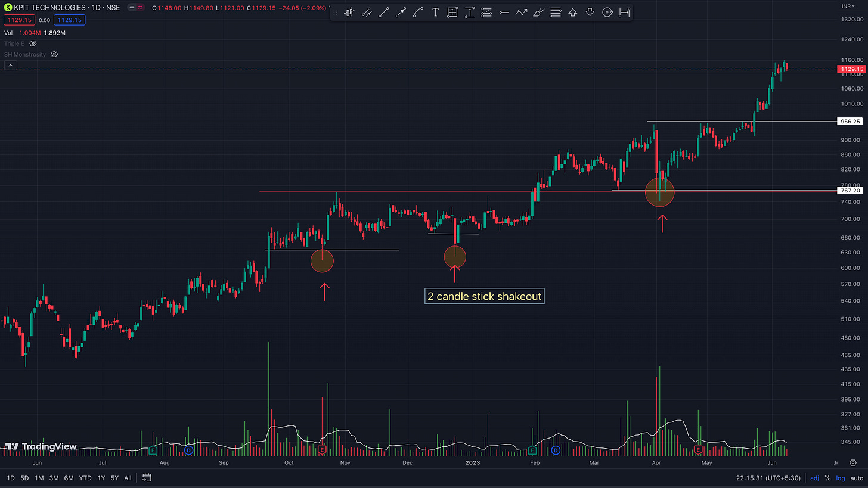This screenshot has height=488, width=868.
Task: Set range to 6M
Action: pyautogui.click(x=69, y=478)
